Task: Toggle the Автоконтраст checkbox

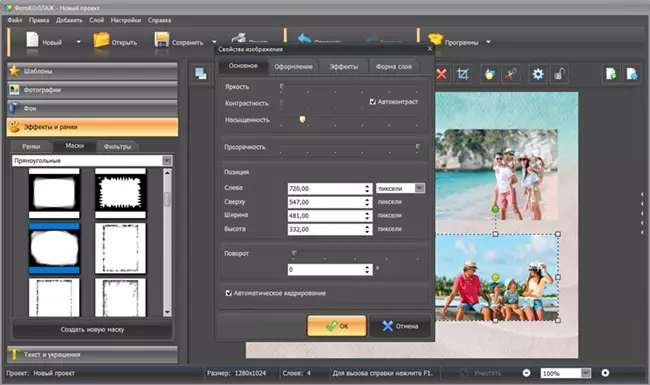Action: pyautogui.click(x=372, y=102)
